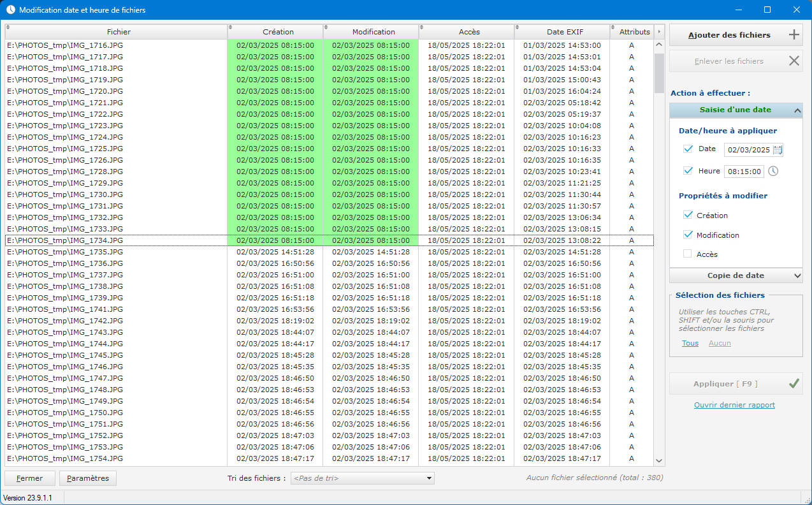Click the Aucun selection link
The width and height of the screenshot is (812, 505).
tap(720, 343)
